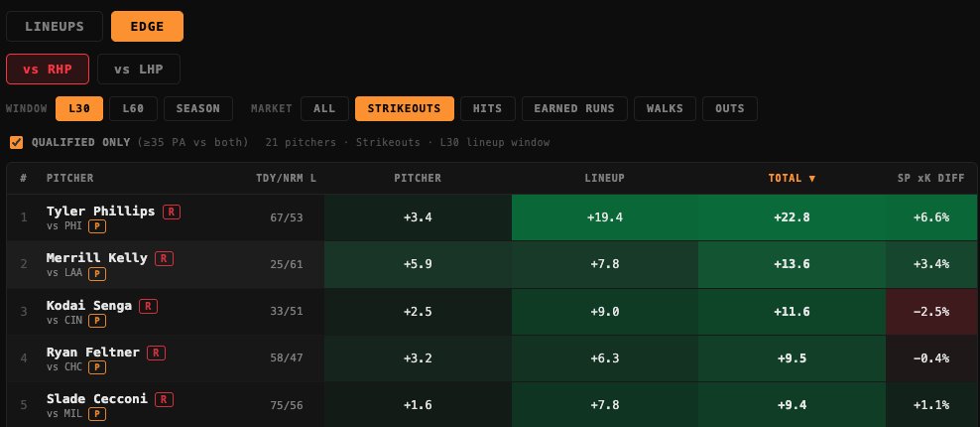
Task: Click the −2.5% SP xK diff cell
Action: tap(931, 311)
